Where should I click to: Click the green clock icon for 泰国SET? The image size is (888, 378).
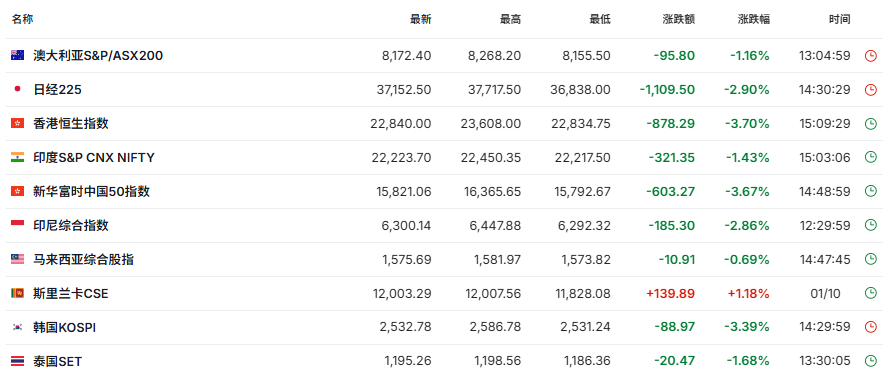click(870, 361)
